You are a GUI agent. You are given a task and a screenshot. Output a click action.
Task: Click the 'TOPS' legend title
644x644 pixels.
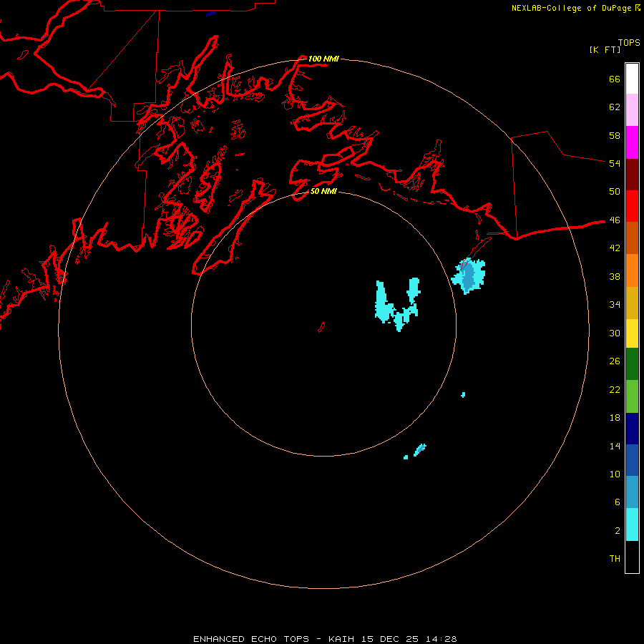coord(629,42)
